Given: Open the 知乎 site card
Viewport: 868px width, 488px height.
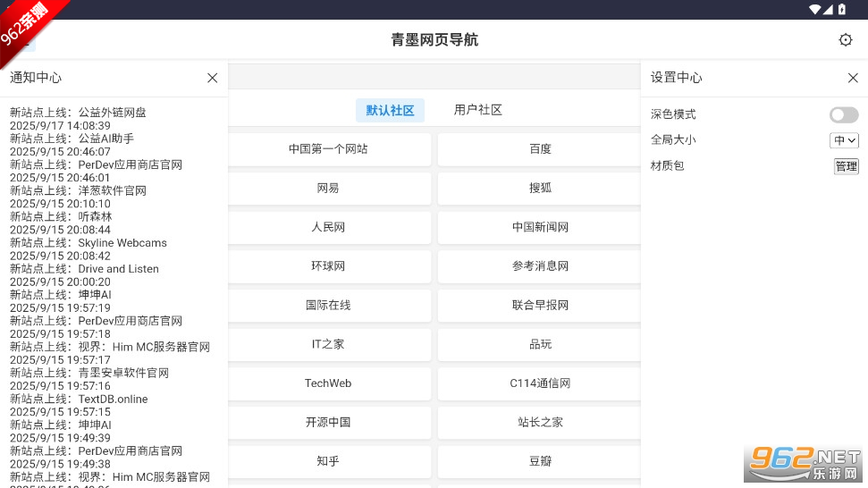Looking at the screenshot, I should [x=329, y=461].
